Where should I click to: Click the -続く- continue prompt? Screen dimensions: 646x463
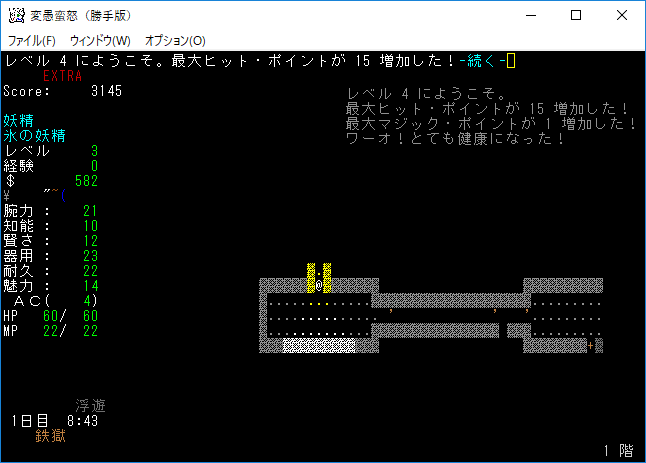[482, 61]
